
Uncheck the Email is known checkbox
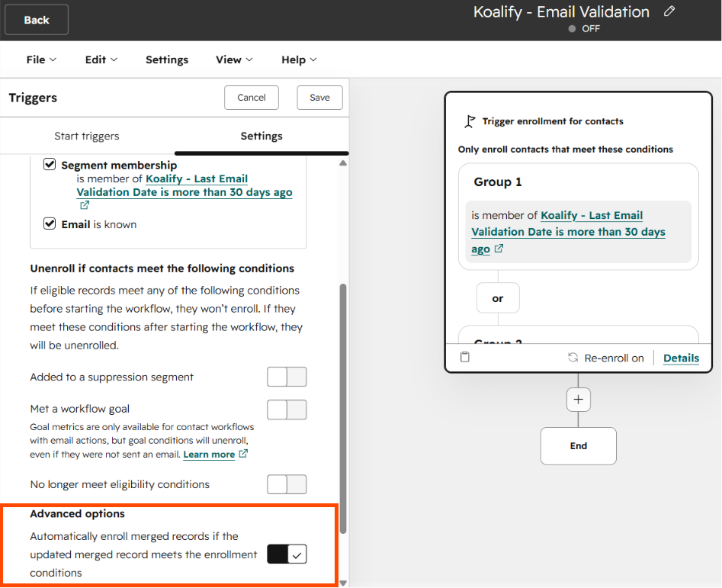pyautogui.click(x=50, y=223)
